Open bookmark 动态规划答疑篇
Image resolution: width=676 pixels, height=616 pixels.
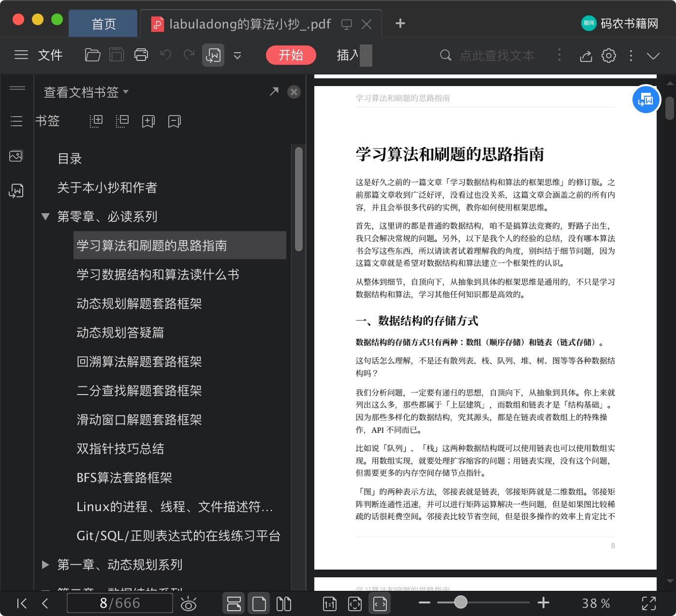pos(120,333)
